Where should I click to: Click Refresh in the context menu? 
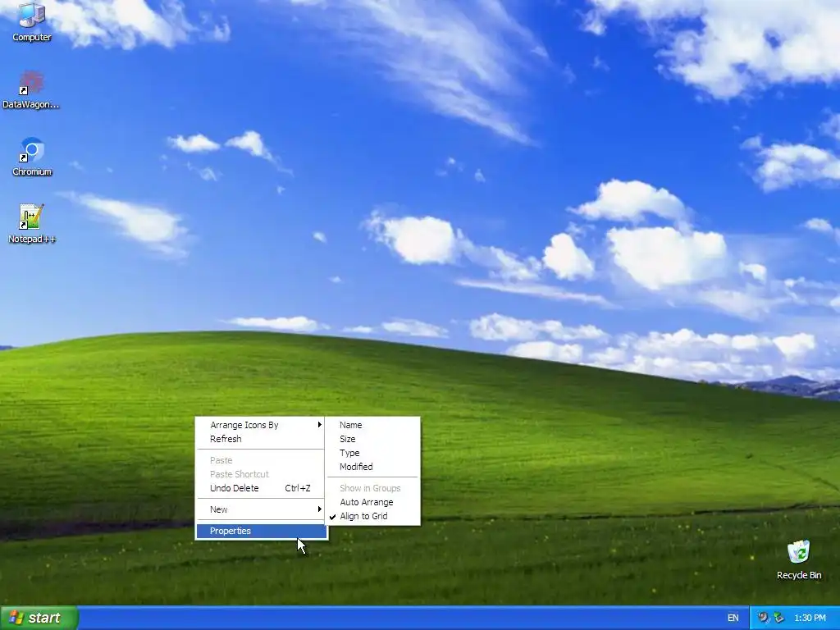262,439
